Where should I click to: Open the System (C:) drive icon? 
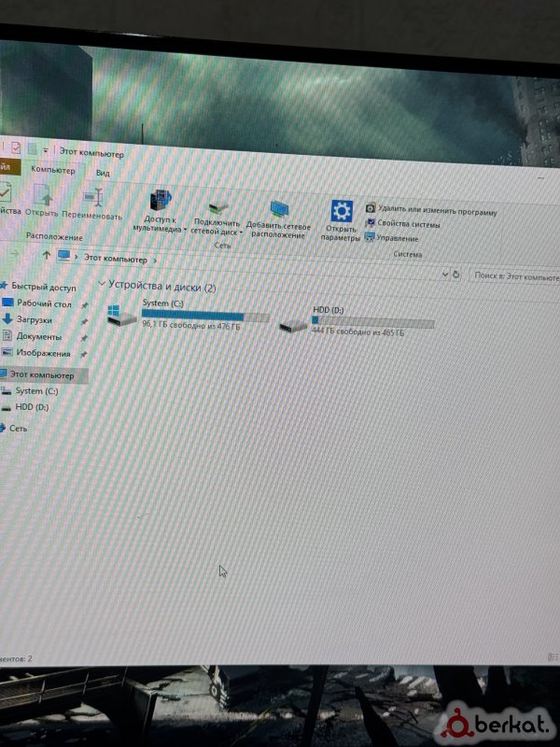coord(121,316)
